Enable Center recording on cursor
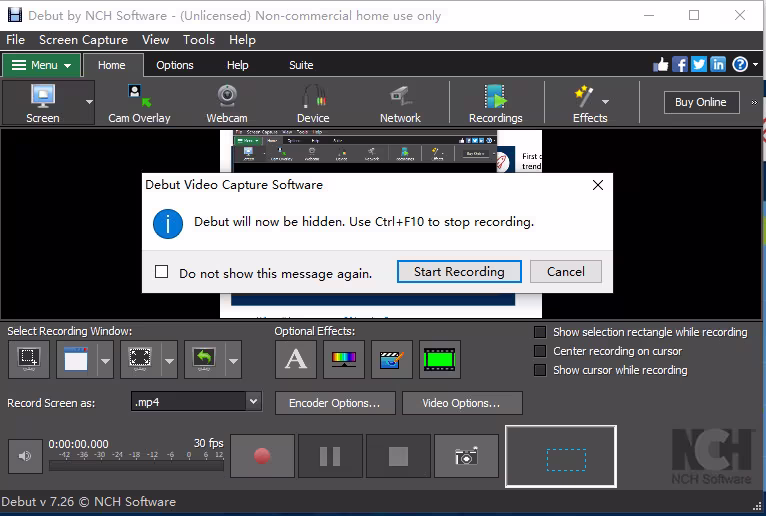Viewport: 766px width, 516px height. tap(540, 351)
